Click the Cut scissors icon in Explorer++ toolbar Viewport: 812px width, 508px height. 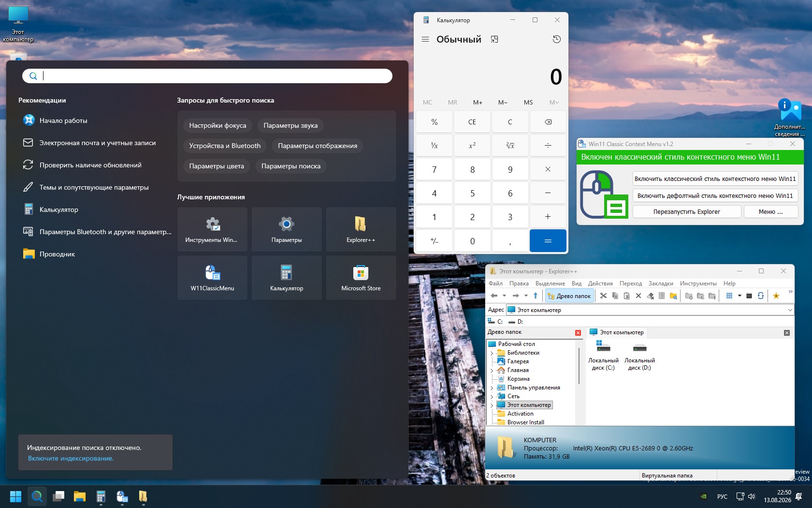coord(603,296)
